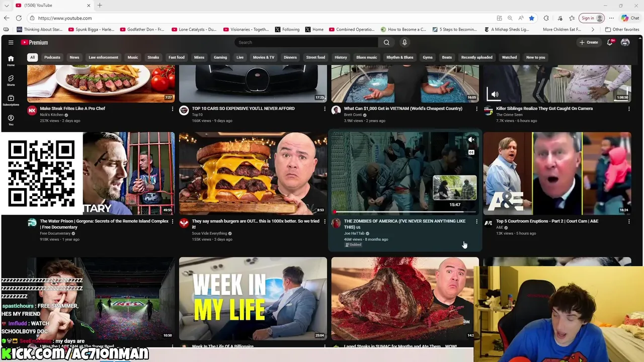
Task: Go to Home in the sidebar
Action: [11, 61]
